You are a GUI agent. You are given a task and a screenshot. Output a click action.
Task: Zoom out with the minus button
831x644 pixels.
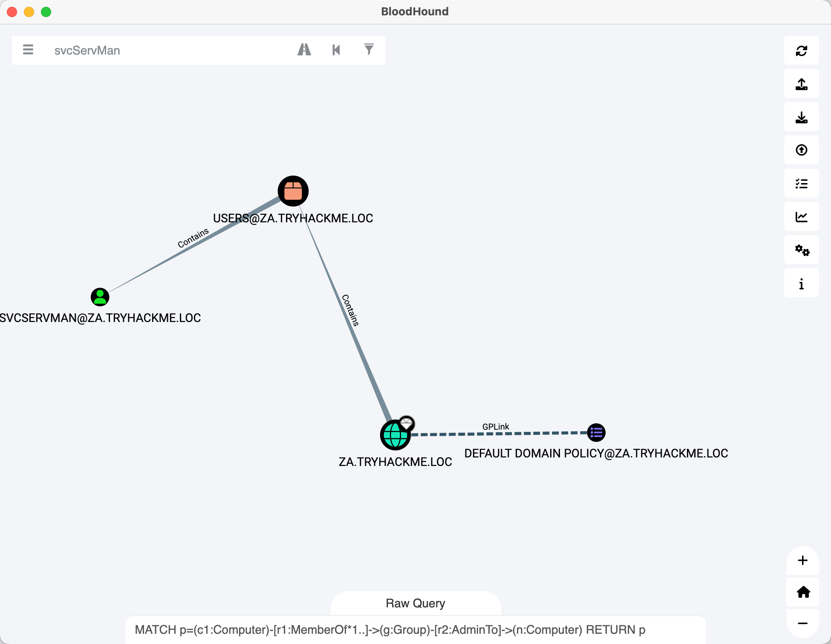[x=803, y=624]
